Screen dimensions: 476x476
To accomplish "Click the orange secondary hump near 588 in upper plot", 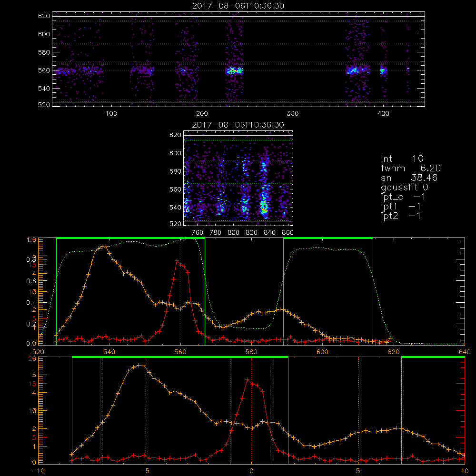I will pos(280,309).
